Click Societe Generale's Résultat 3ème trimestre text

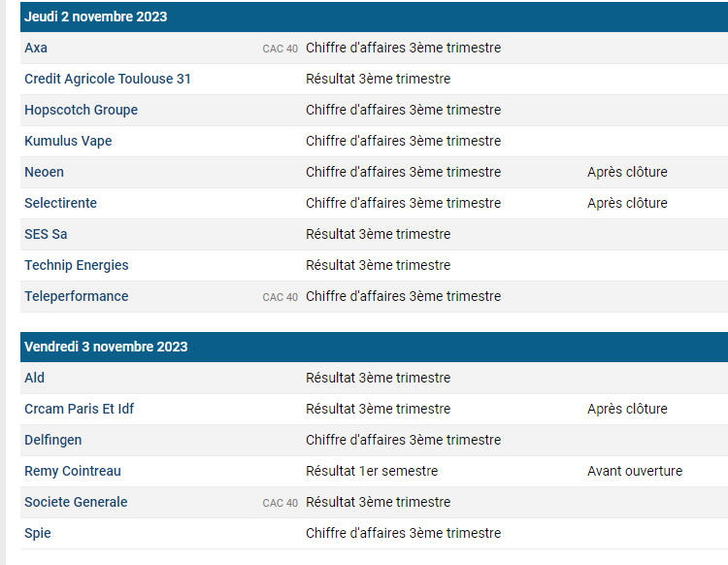point(379,502)
